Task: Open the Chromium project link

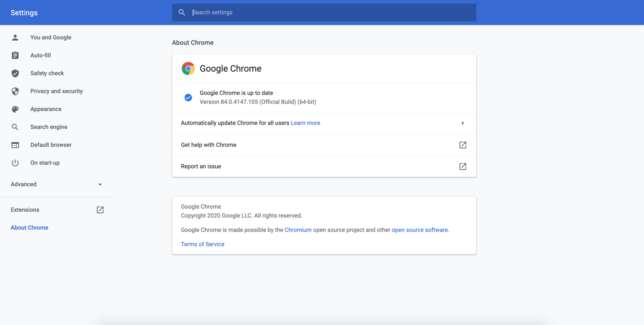Action: coord(298,230)
